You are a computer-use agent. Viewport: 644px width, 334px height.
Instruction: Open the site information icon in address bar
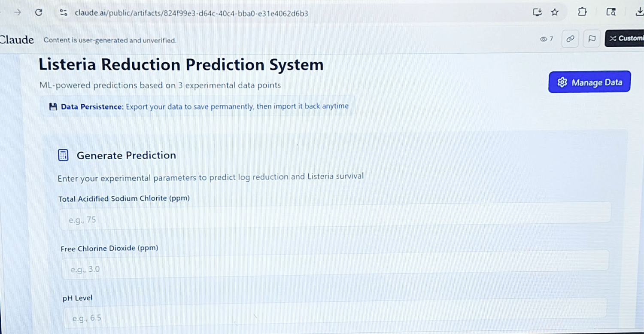[x=64, y=13]
